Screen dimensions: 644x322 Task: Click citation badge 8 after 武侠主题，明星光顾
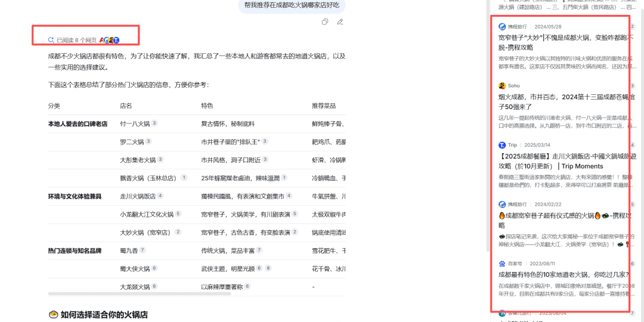(x=268, y=268)
